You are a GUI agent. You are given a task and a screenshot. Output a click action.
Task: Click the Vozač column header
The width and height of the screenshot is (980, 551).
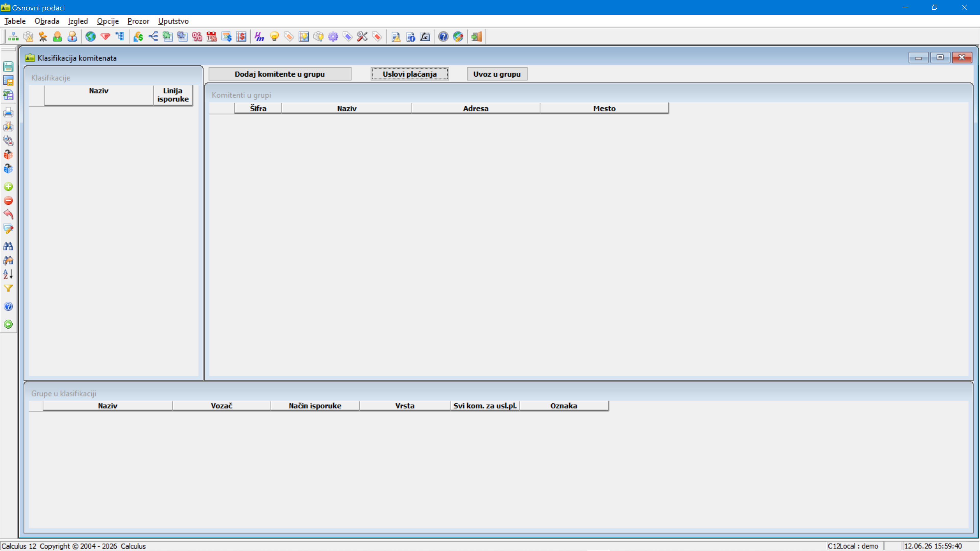(222, 406)
